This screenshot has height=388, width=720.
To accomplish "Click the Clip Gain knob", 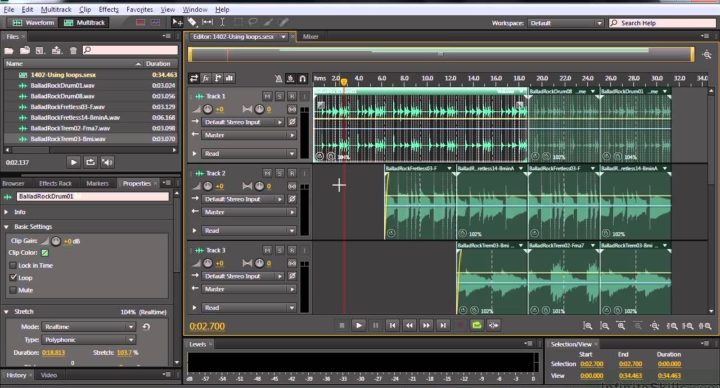I will click(x=56, y=241).
